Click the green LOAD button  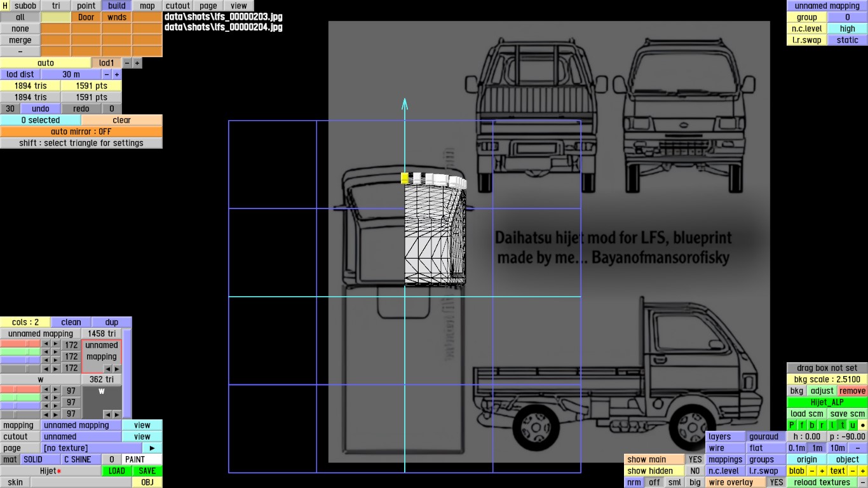[117, 471]
